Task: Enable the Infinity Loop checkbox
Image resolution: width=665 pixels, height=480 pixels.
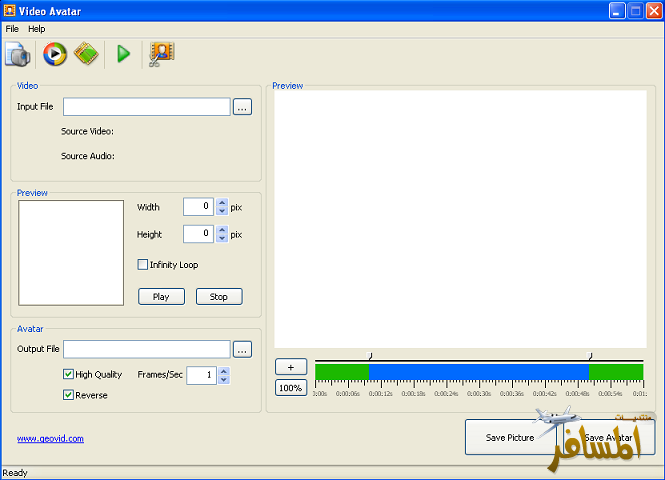Action: coord(143,265)
